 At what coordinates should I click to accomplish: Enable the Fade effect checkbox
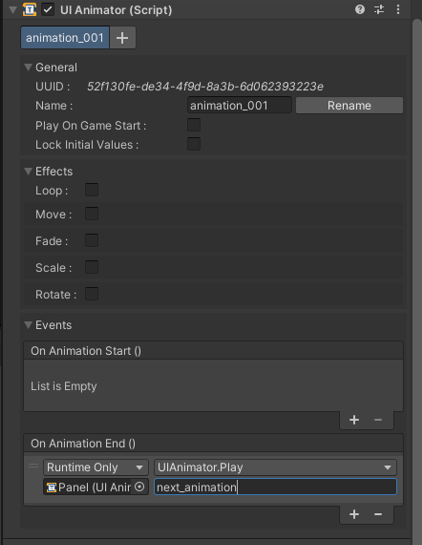(92, 240)
